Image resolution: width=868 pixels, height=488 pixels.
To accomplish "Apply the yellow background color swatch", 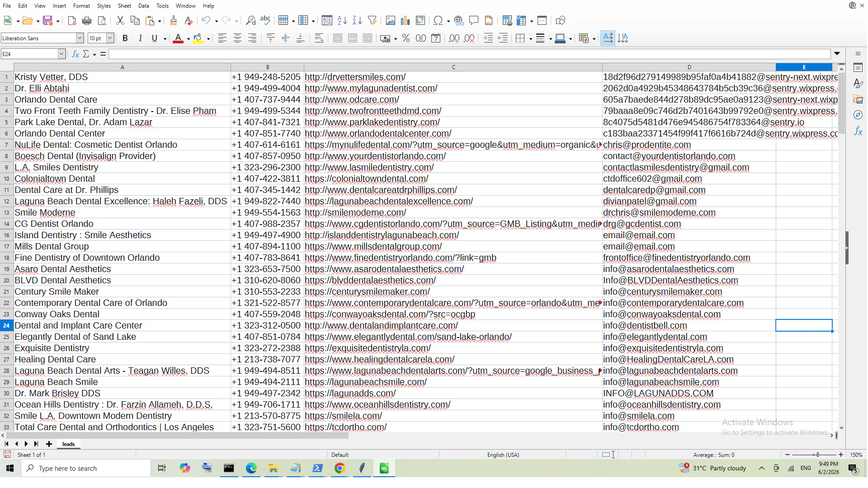I will click(x=198, y=38).
